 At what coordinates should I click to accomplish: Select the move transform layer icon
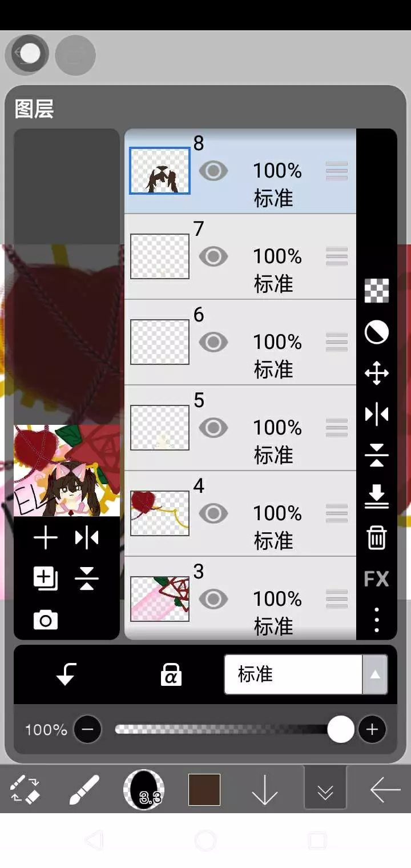[377, 373]
